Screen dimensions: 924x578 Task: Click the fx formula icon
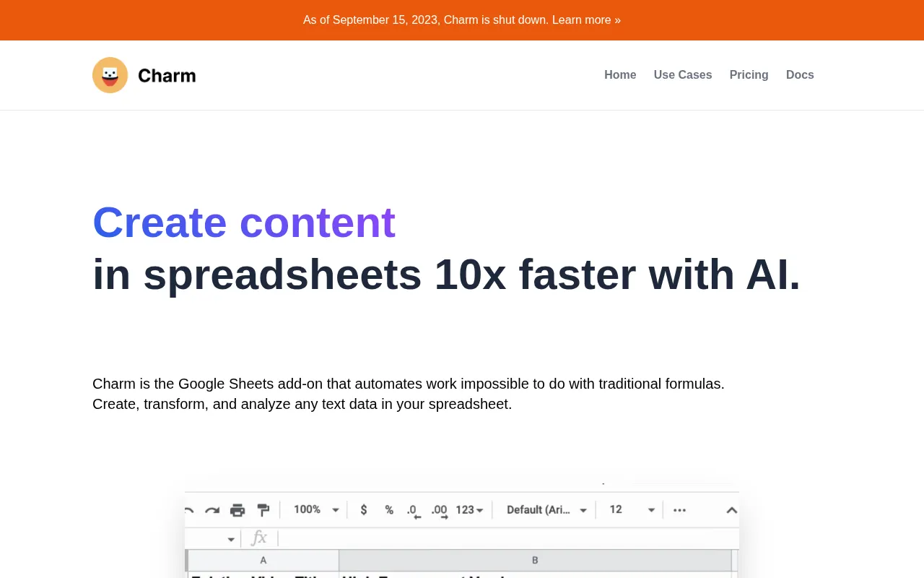[258, 538]
